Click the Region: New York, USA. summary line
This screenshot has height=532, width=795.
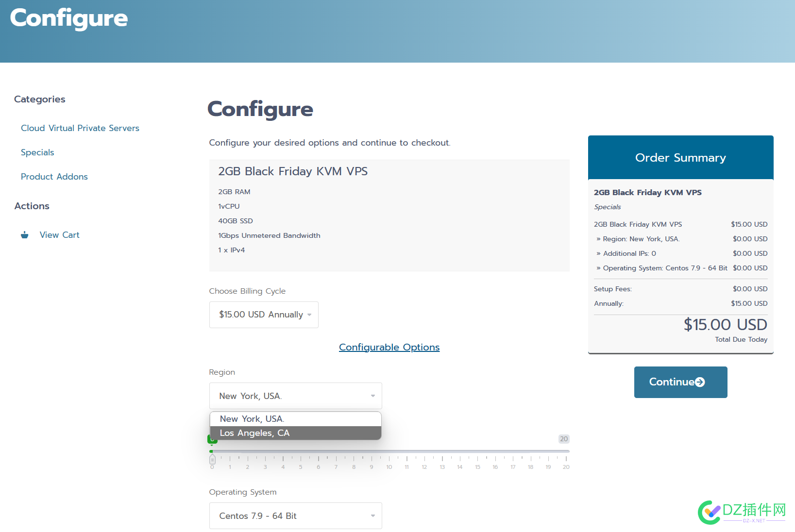pos(638,239)
